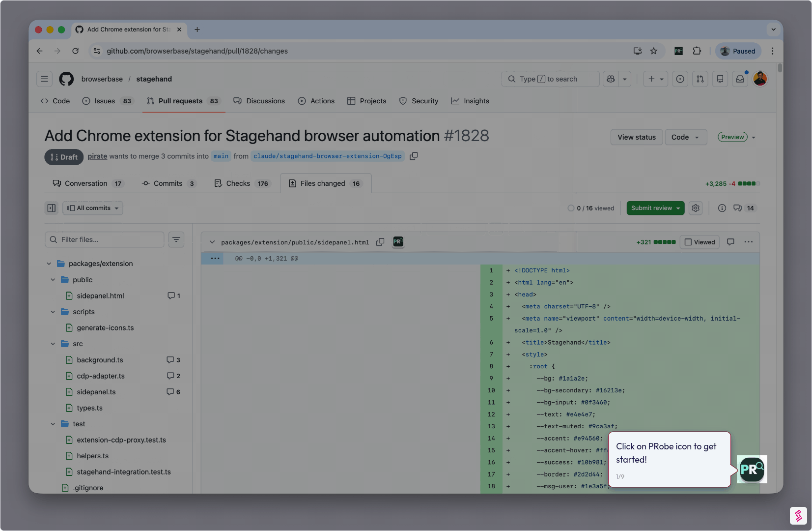812x531 pixels.
Task: Open file filter options icon
Action: tap(176, 239)
